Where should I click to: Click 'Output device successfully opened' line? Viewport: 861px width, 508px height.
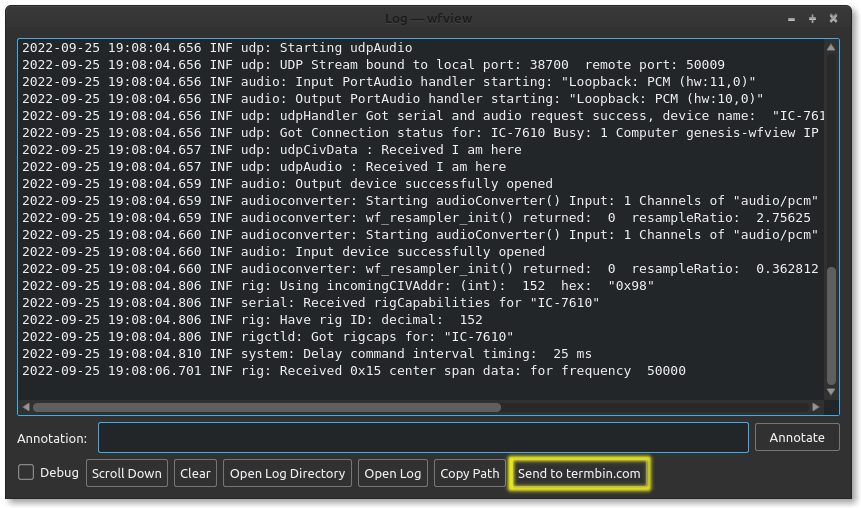[x=287, y=184]
